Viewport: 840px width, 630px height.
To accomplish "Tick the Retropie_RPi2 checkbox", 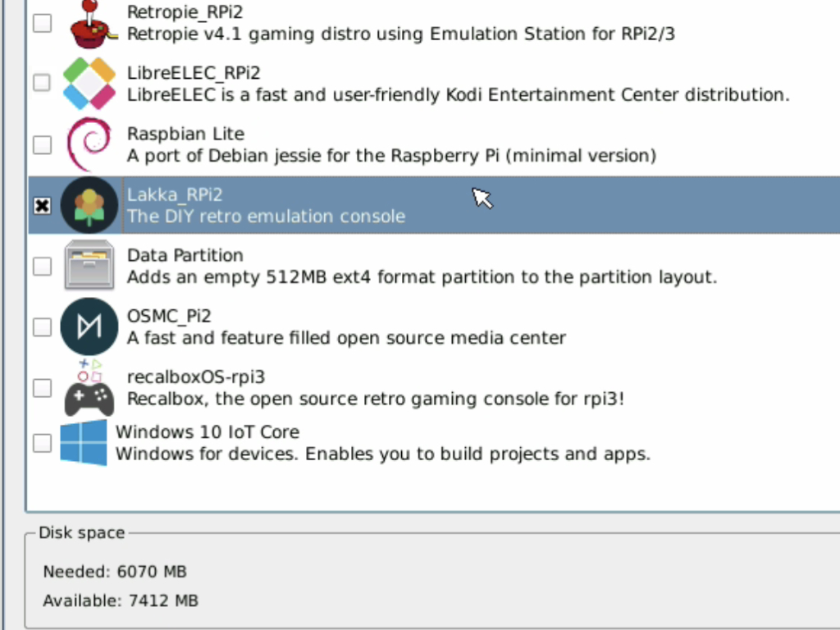I will click(43, 23).
